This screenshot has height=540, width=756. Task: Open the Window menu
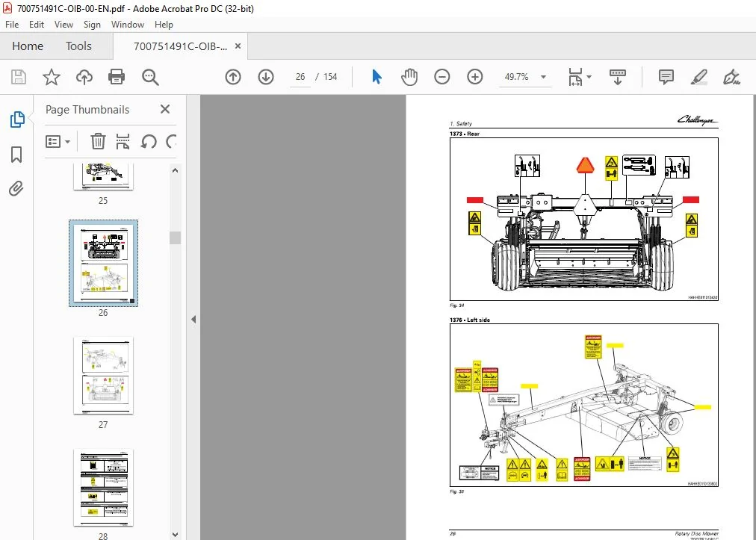coord(128,25)
